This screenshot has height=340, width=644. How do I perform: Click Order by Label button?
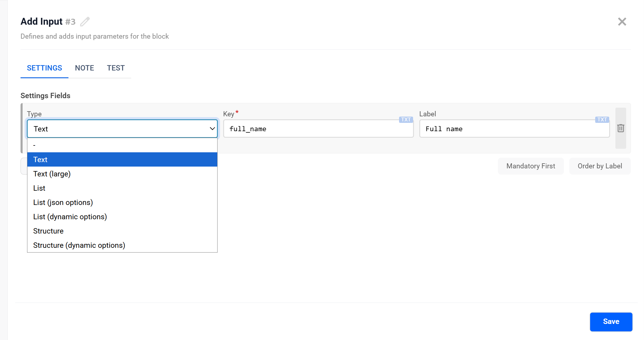600,166
